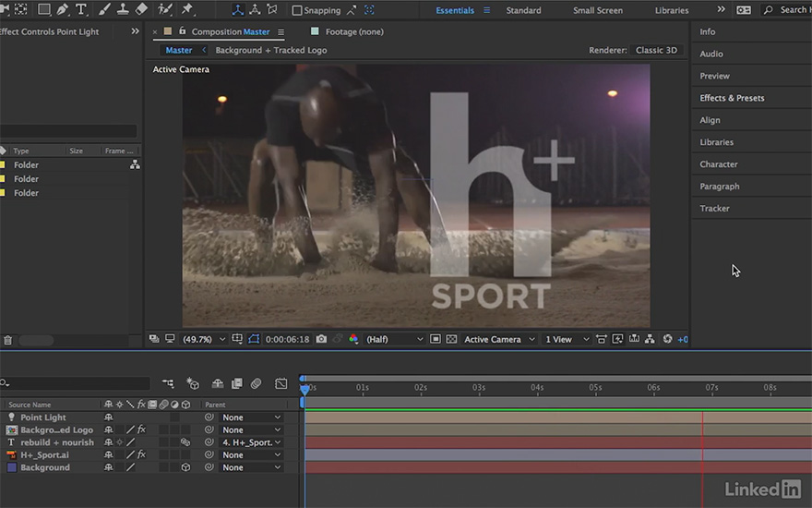Toggle 3D layer switch on Background layer
Viewport: 812px width, 508px height.
coord(185,467)
